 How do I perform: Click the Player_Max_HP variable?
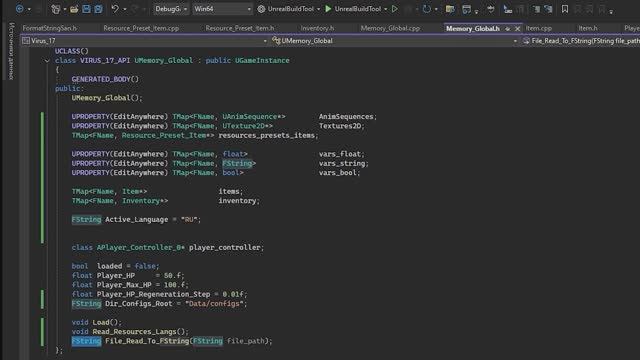[x=124, y=285]
